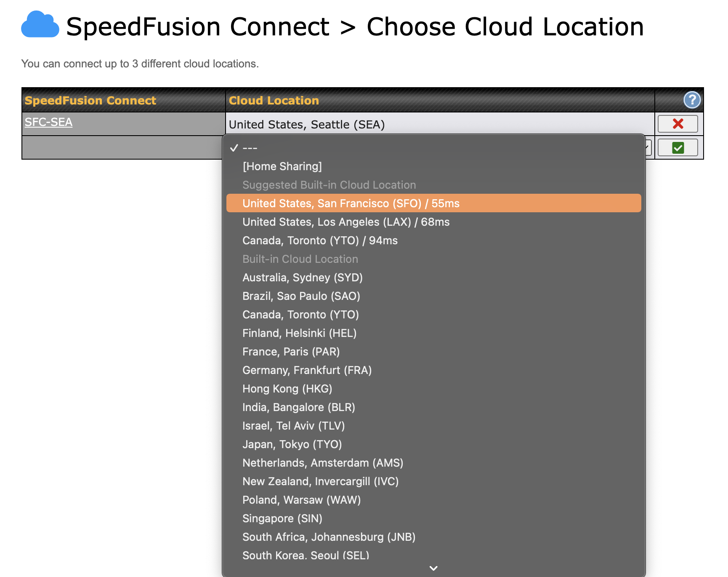Screen dimensions: 728x577
Task: Select the currently checked '---' option
Action: click(x=249, y=147)
